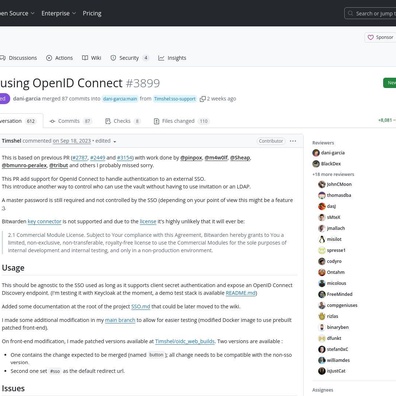Click BlackDex reviewer avatar
396x396 pixels.
(x=316, y=164)
